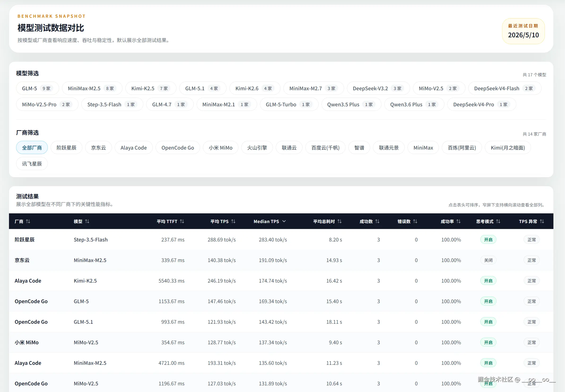Click the 1153.67 ms TTFT cell

171,301
